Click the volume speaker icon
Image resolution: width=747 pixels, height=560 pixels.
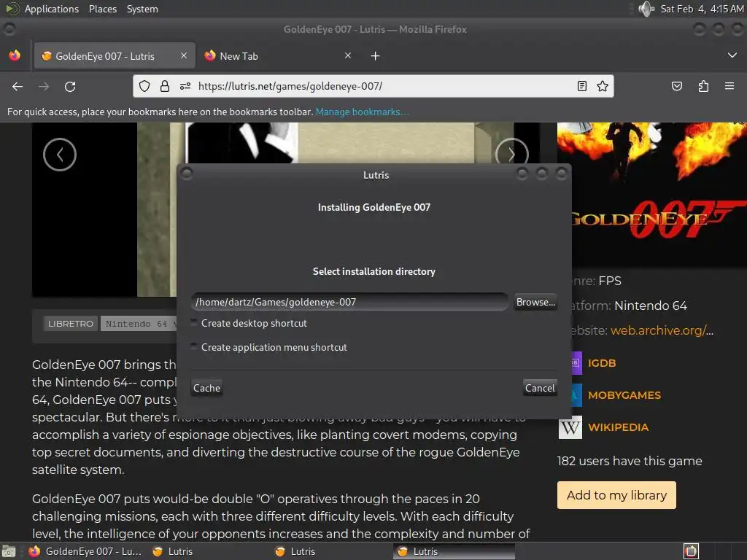[x=646, y=9]
